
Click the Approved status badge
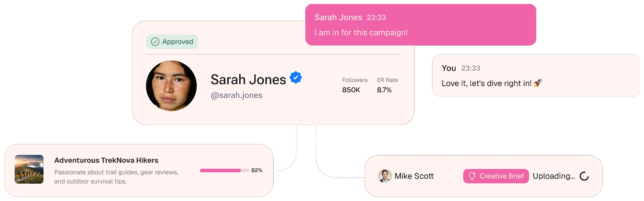[x=172, y=42]
